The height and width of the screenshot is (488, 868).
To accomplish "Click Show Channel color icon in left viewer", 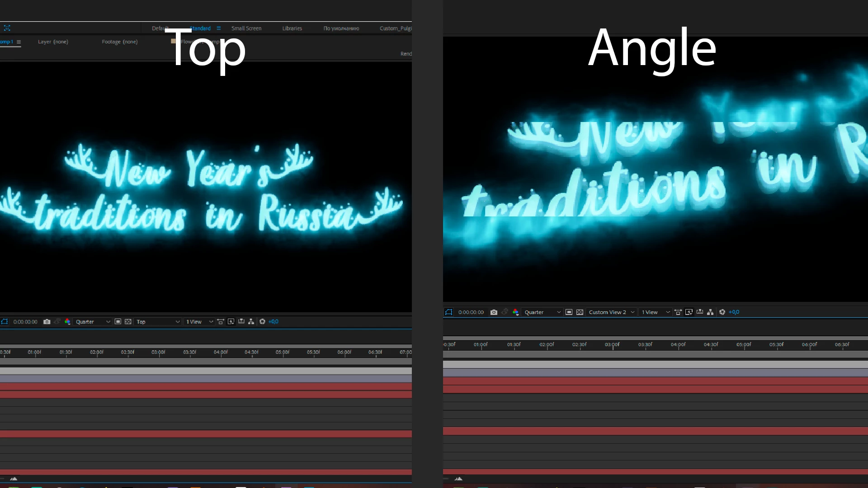I will pyautogui.click(x=67, y=322).
